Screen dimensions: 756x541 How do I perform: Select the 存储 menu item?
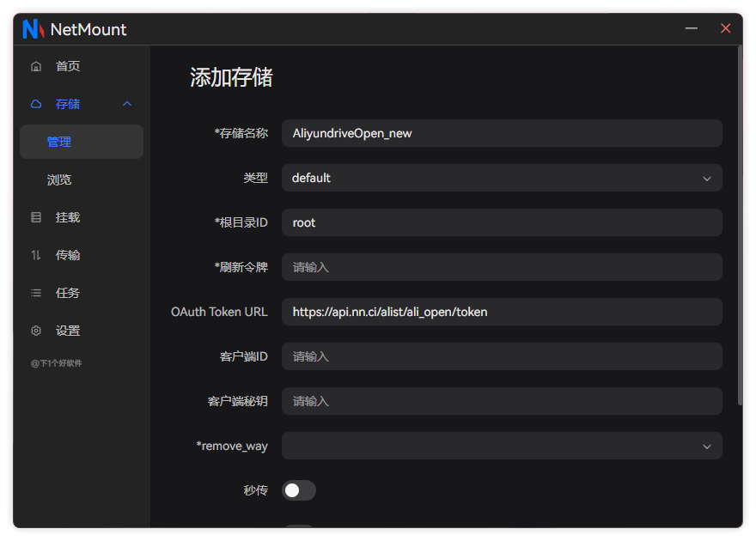(82, 104)
